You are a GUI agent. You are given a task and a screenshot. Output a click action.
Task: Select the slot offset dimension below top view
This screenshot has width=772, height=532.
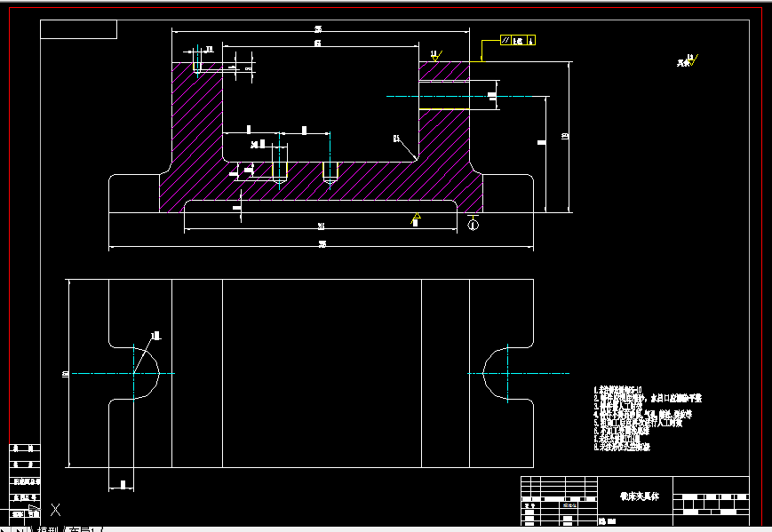(122, 486)
